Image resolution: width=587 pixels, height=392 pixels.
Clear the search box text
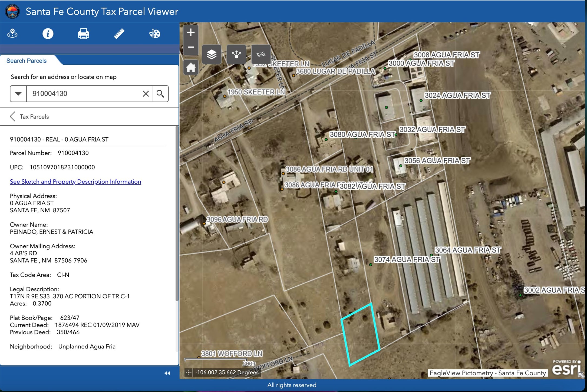(x=146, y=94)
